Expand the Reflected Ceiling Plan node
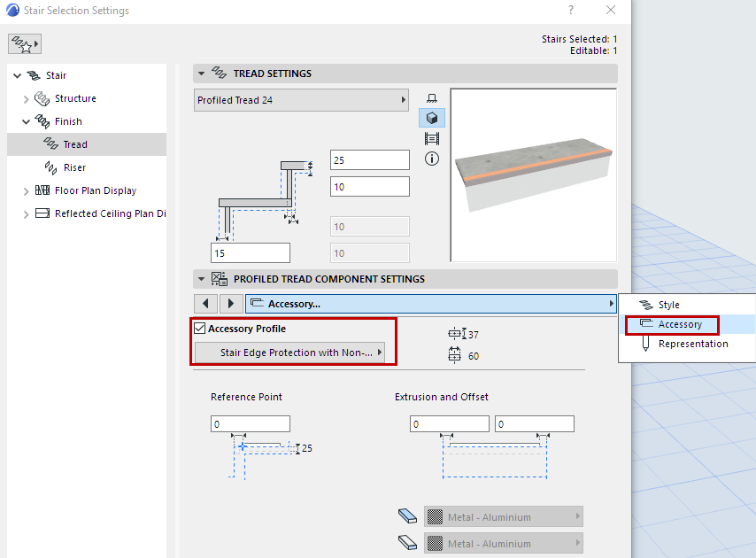Viewport: 756px width, 558px height. click(26, 214)
